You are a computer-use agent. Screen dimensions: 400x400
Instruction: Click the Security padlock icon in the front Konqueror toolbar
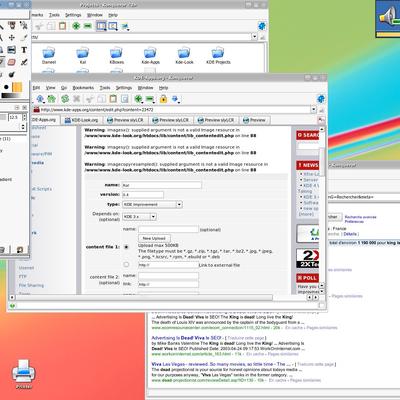[x=163, y=99]
